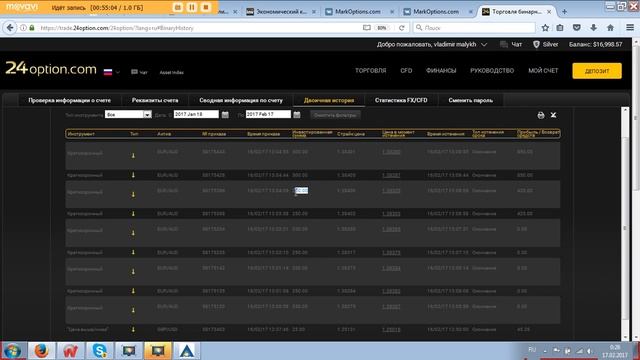Close the Торговля бинарн... browser tab
Screen dimensions: 640x360
(549, 12)
